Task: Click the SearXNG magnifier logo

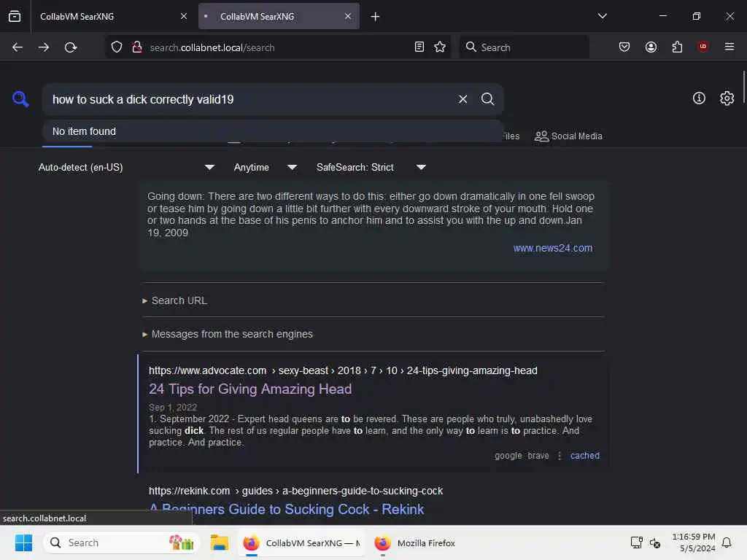Action: (20, 99)
